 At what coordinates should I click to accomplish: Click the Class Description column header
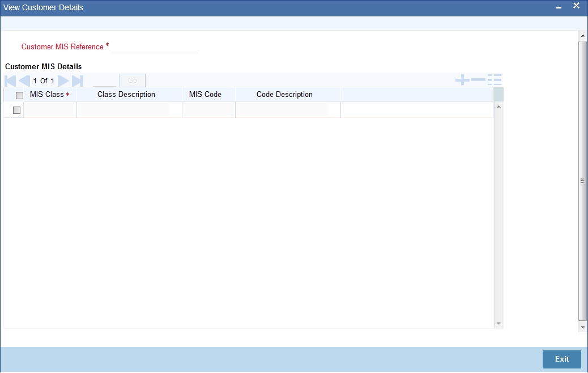pyautogui.click(x=126, y=95)
